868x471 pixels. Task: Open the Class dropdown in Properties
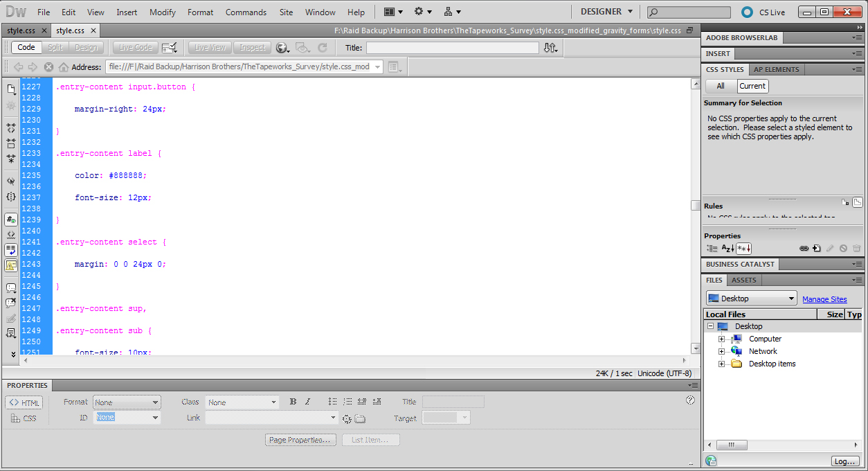pos(242,402)
